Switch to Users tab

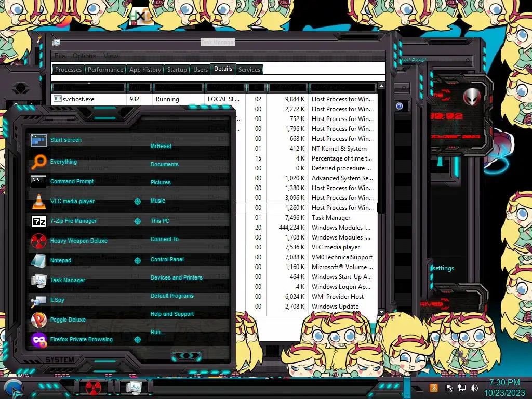click(x=200, y=70)
